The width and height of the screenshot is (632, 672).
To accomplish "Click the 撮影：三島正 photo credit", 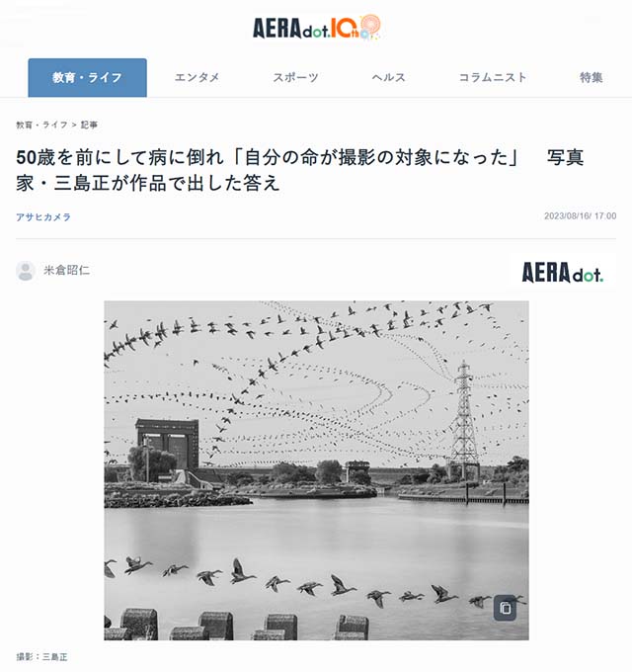I will point(41,657).
